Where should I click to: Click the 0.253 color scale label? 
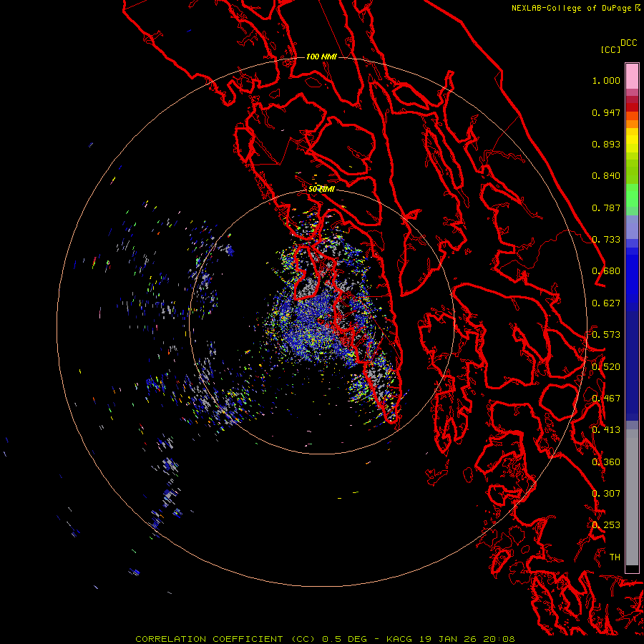606,525
